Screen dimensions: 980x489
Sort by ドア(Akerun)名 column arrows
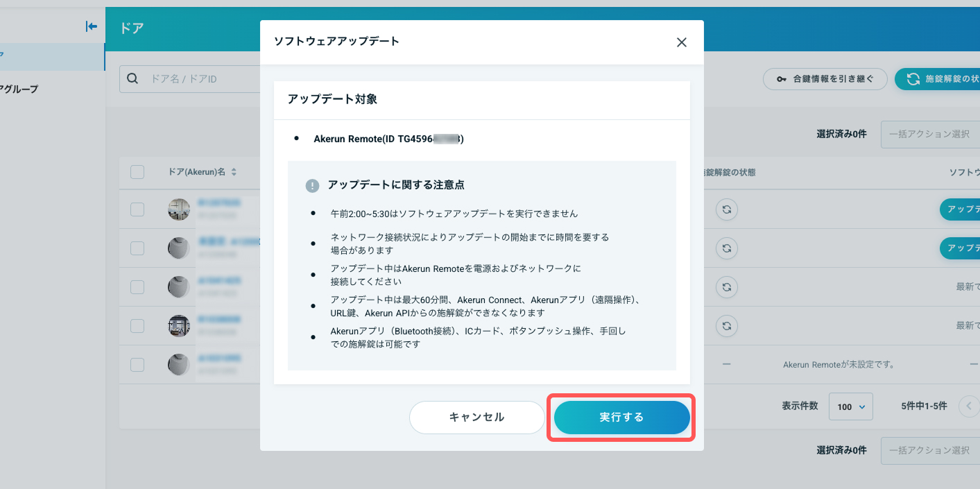pyautogui.click(x=234, y=172)
